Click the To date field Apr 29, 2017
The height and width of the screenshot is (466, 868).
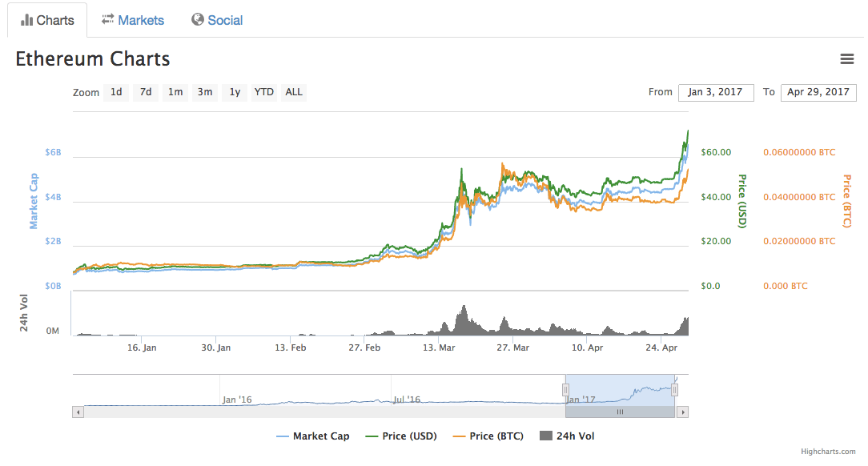[818, 92]
